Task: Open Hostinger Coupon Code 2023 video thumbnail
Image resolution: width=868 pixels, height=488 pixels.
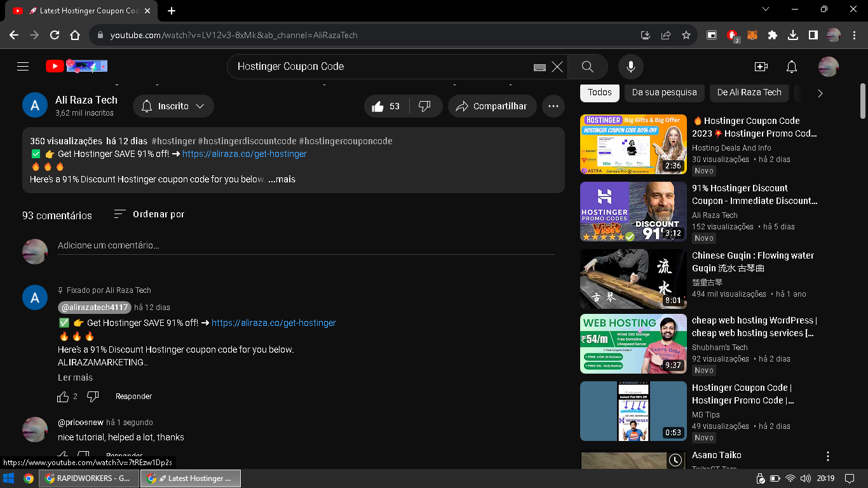Action: [634, 144]
